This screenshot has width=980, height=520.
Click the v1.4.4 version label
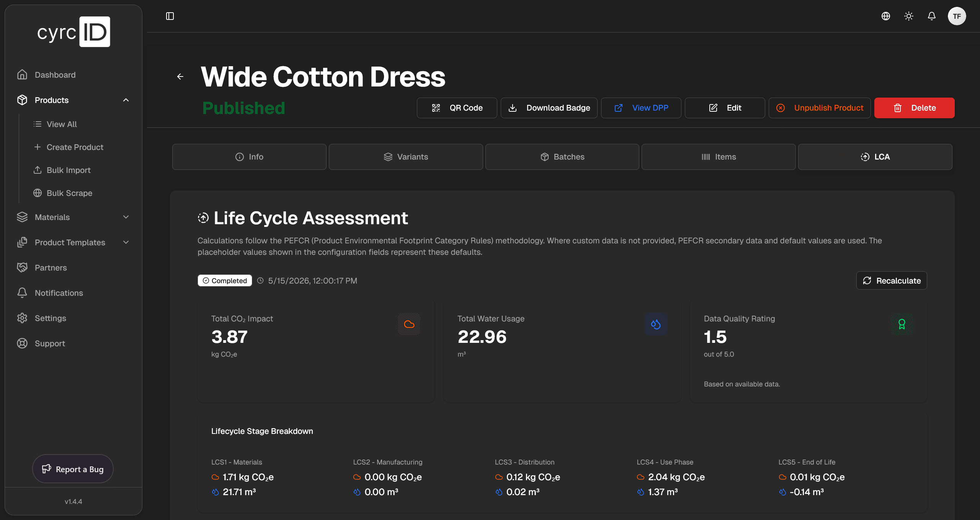(73, 501)
